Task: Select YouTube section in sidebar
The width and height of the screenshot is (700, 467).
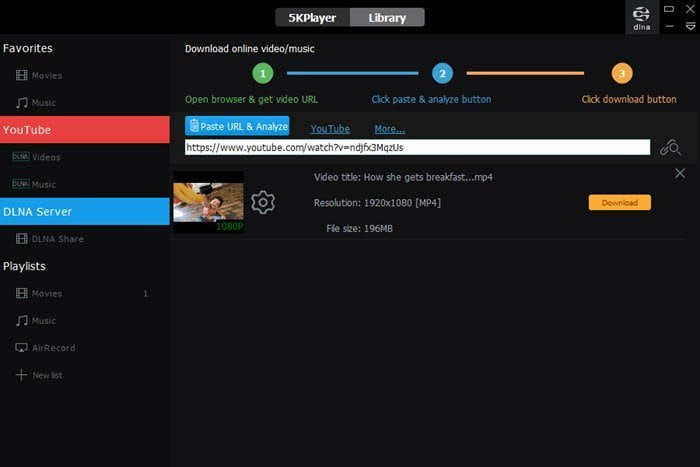Action: pyautogui.click(x=85, y=130)
